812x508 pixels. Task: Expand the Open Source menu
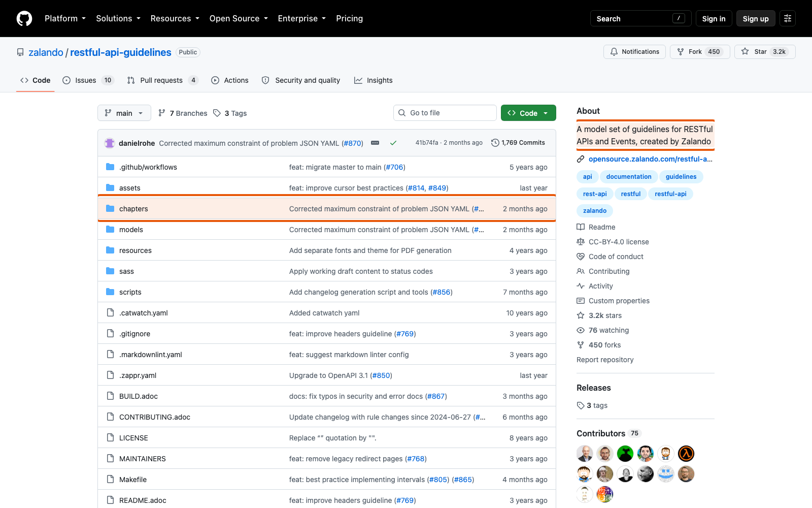(239, 18)
